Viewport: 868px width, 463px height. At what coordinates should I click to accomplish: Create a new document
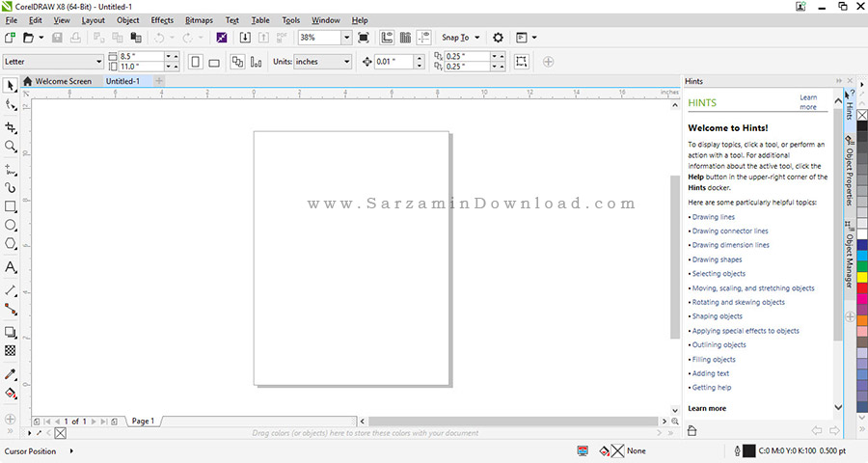pos(10,38)
